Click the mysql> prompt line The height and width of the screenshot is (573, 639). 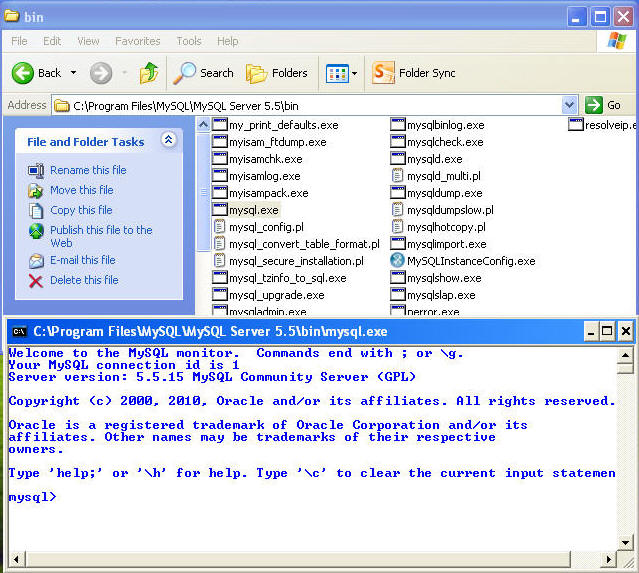pos(33,497)
